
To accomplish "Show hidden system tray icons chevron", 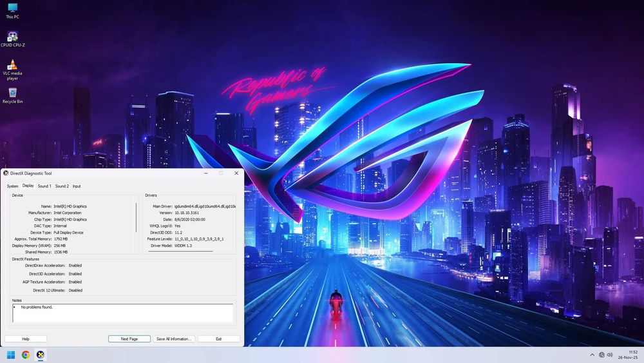I will (592, 355).
